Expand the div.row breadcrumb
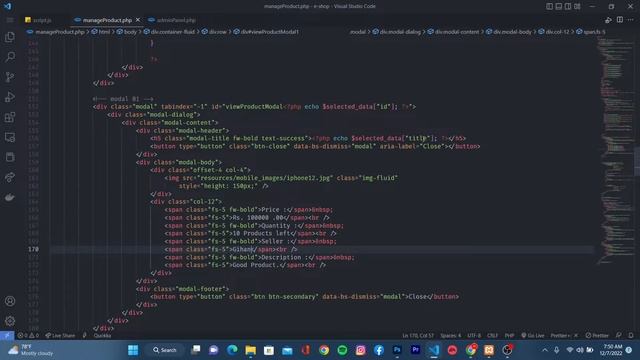 pyautogui.click(x=214, y=32)
